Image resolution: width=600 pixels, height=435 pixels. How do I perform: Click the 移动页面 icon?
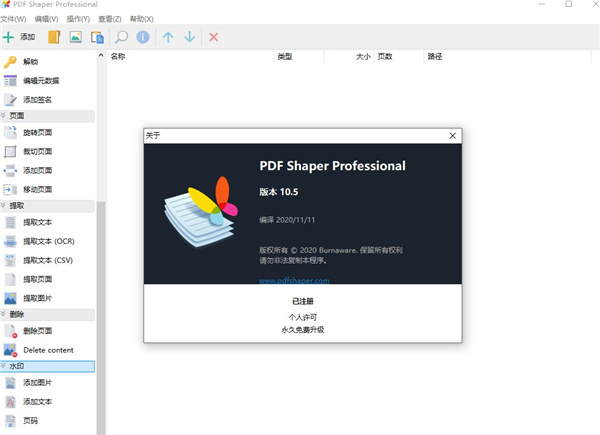pyautogui.click(x=10, y=189)
